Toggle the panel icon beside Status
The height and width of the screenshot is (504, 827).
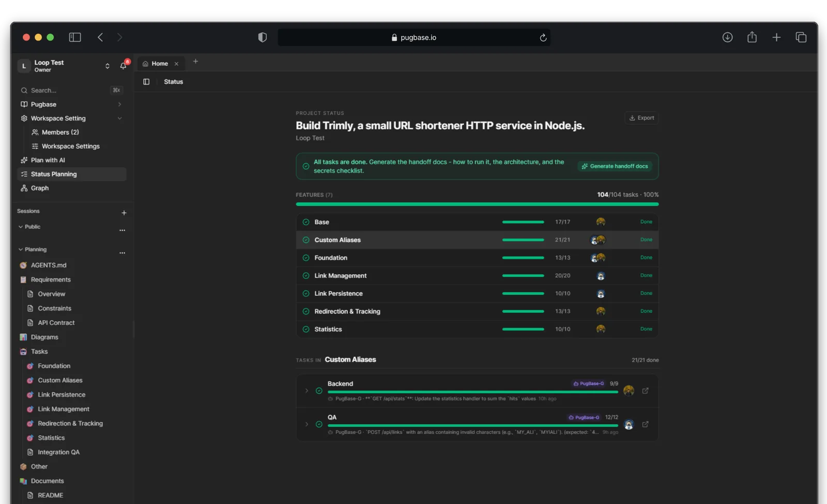click(x=146, y=82)
